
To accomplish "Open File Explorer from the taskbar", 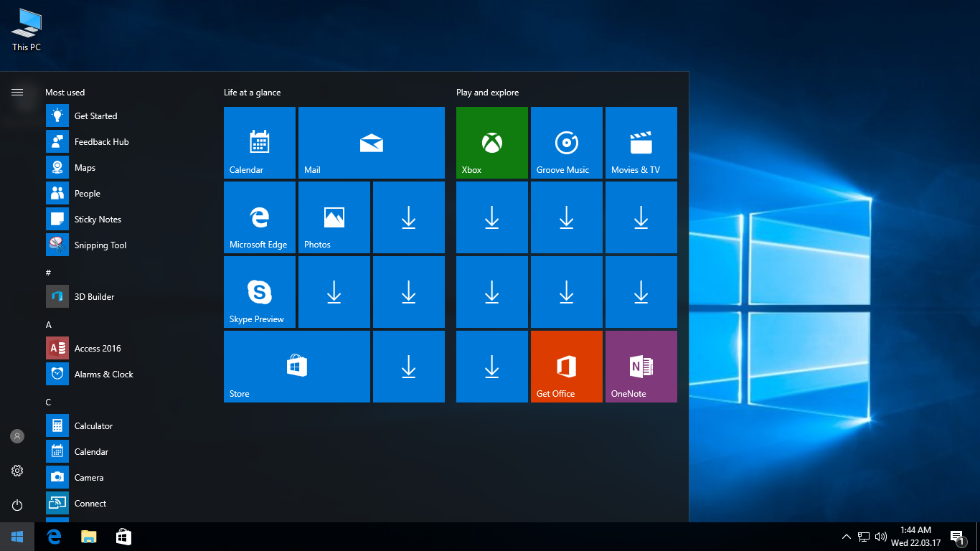I will point(88,537).
